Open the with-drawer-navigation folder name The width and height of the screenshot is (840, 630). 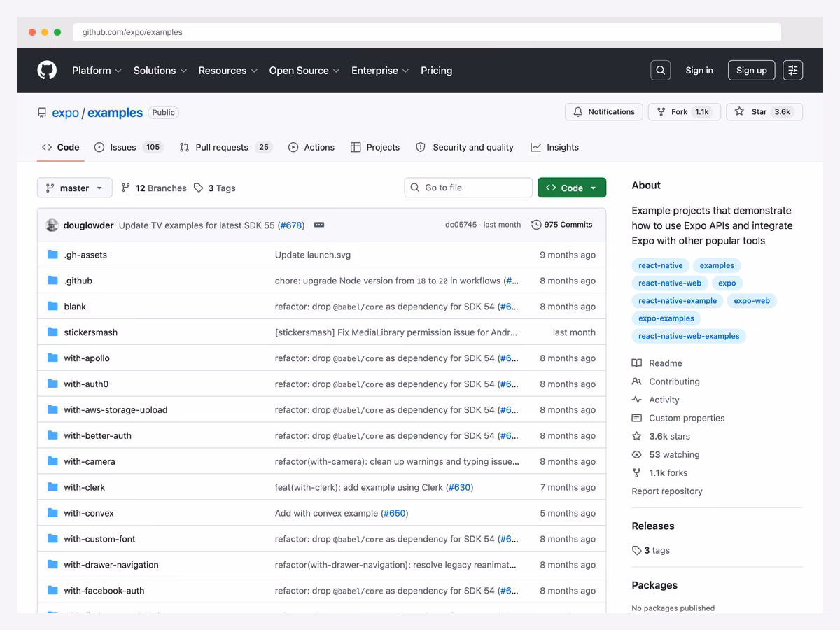111,565
